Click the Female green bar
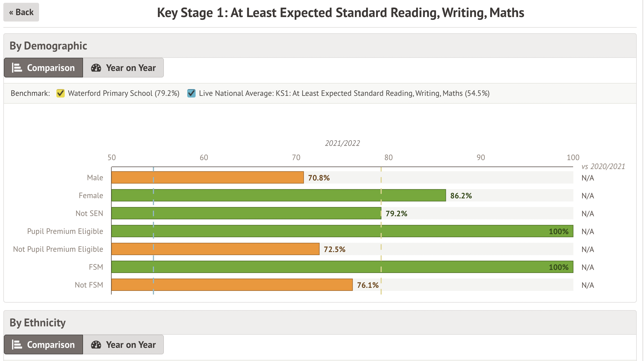Image resolution: width=644 pixels, height=361 pixels. 278,195
